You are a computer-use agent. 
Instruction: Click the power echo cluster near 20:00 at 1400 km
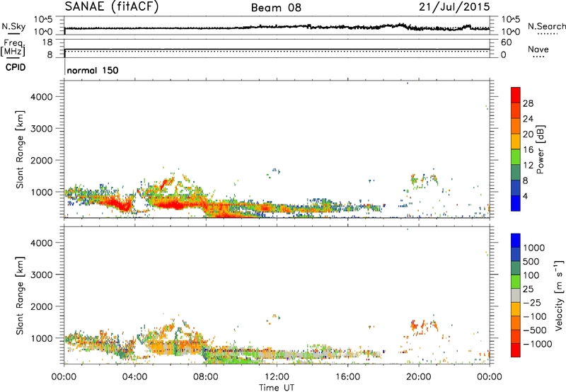424,179
